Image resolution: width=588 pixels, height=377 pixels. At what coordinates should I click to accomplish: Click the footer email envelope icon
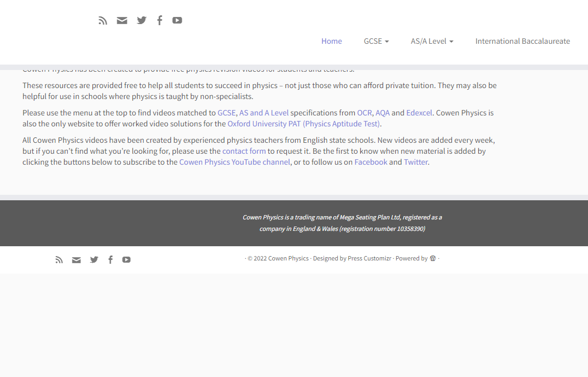[x=76, y=260]
